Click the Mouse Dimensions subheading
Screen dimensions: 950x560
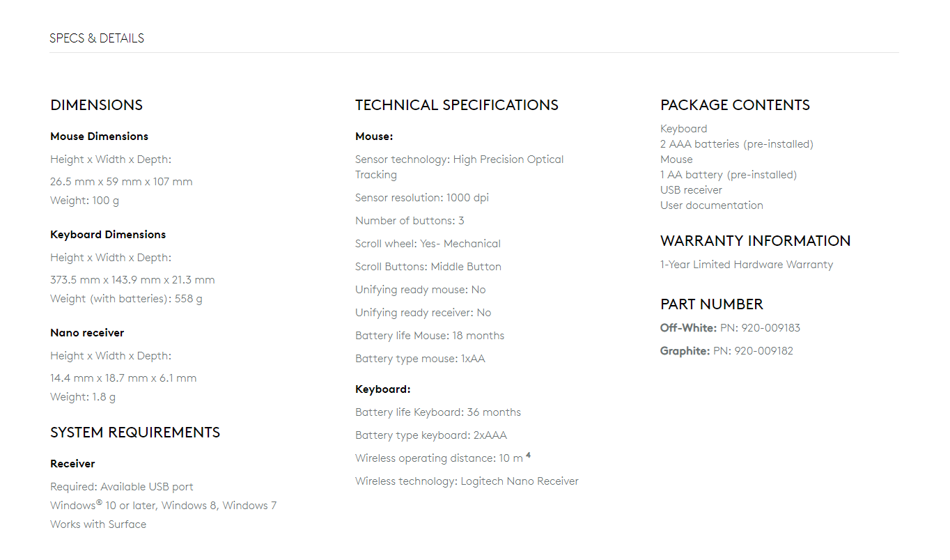[99, 137]
